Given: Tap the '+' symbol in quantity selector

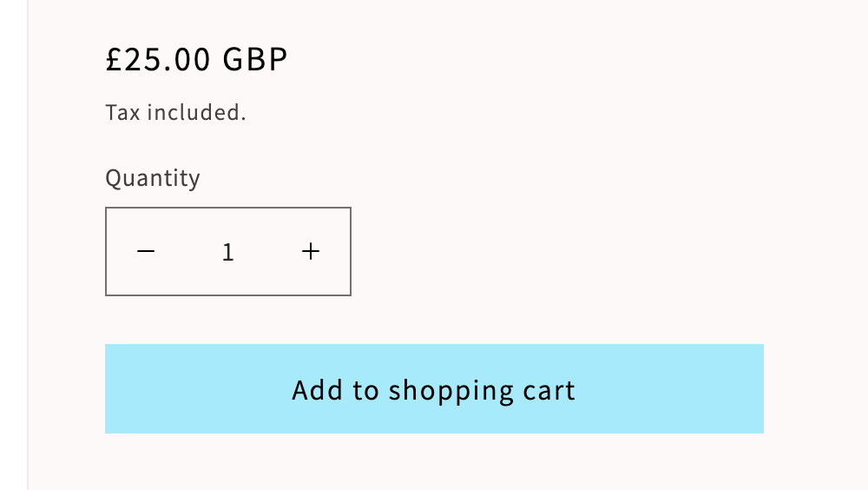Looking at the screenshot, I should pos(311,252).
